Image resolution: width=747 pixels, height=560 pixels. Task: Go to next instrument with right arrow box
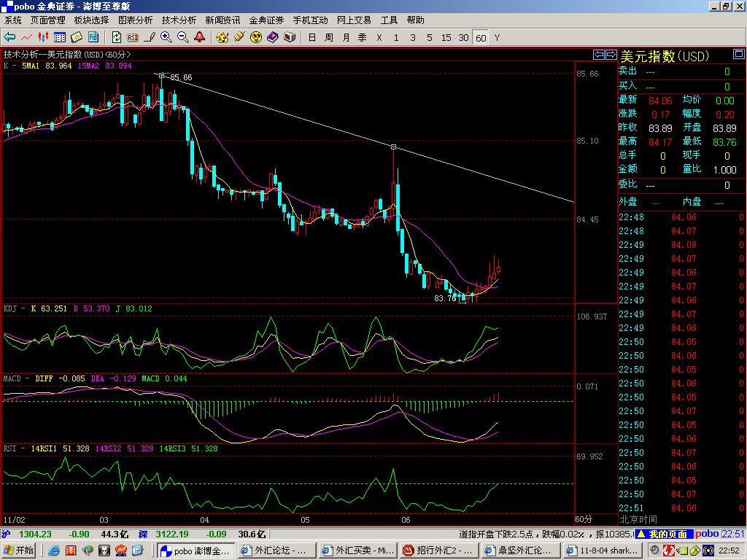pos(610,55)
